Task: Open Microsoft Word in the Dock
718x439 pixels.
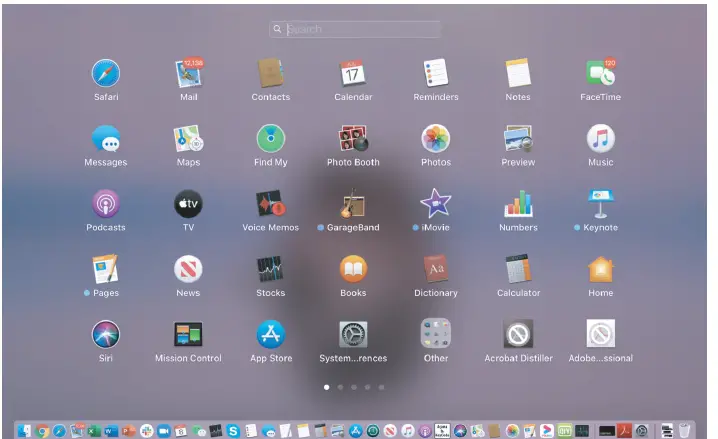Action: 111,431
